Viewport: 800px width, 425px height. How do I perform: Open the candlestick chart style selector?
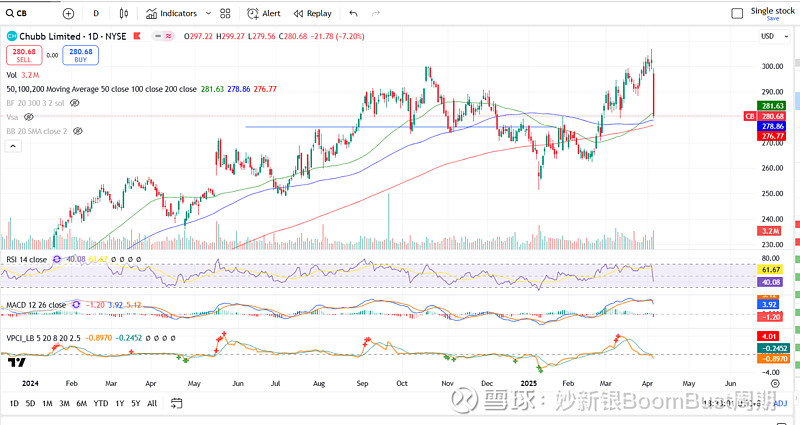tap(123, 14)
